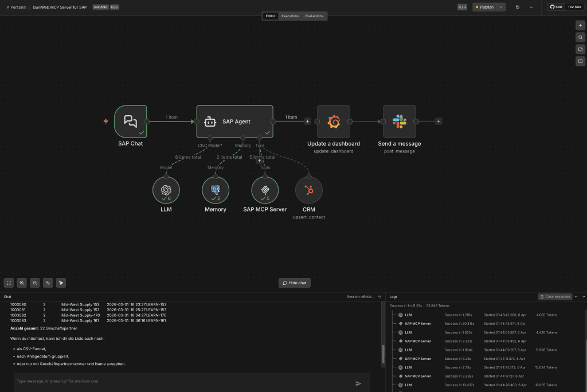Screen dimensions: 587x392
Task: Select the HubSpot CRM tool node
Action: [309, 190]
